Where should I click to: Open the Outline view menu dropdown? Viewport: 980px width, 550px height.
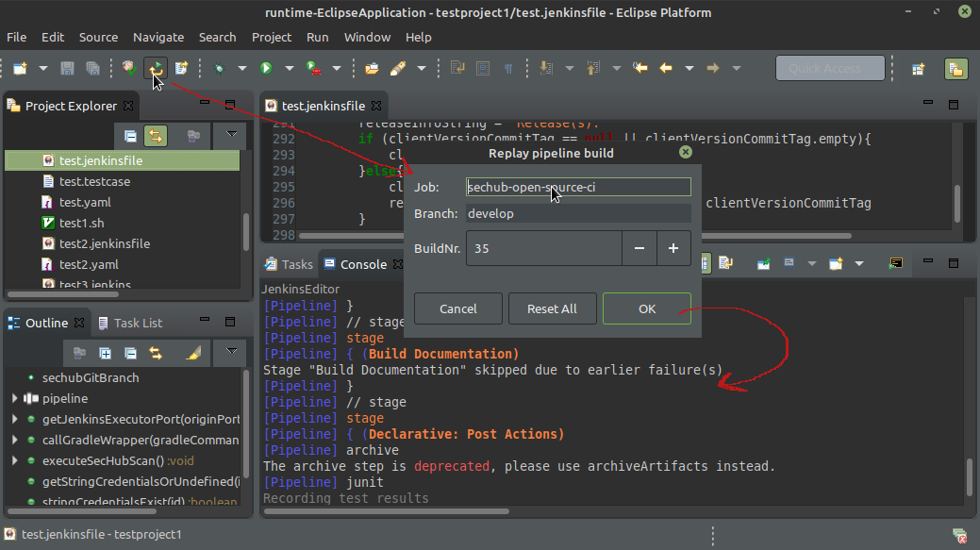point(231,352)
